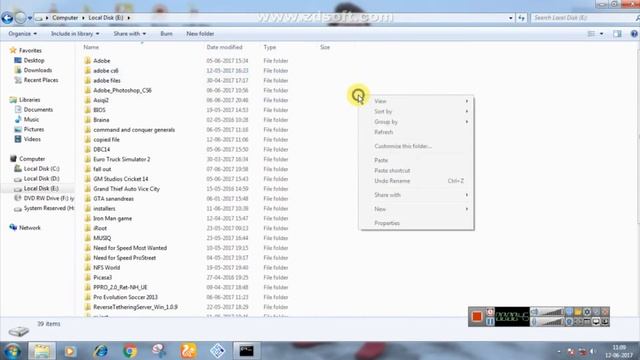This screenshot has width=640, height=360.
Task: Choose Customize this folder
Action: coord(416,146)
